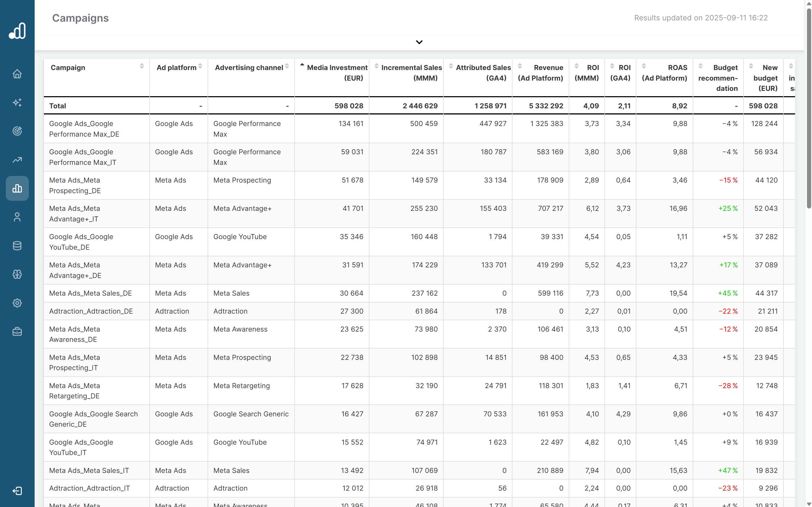Image resolution: width=812 pixels, height=507 pixels.
Task: Click total attributed sales 1 258 971
Action: click(x=490, y=106)
